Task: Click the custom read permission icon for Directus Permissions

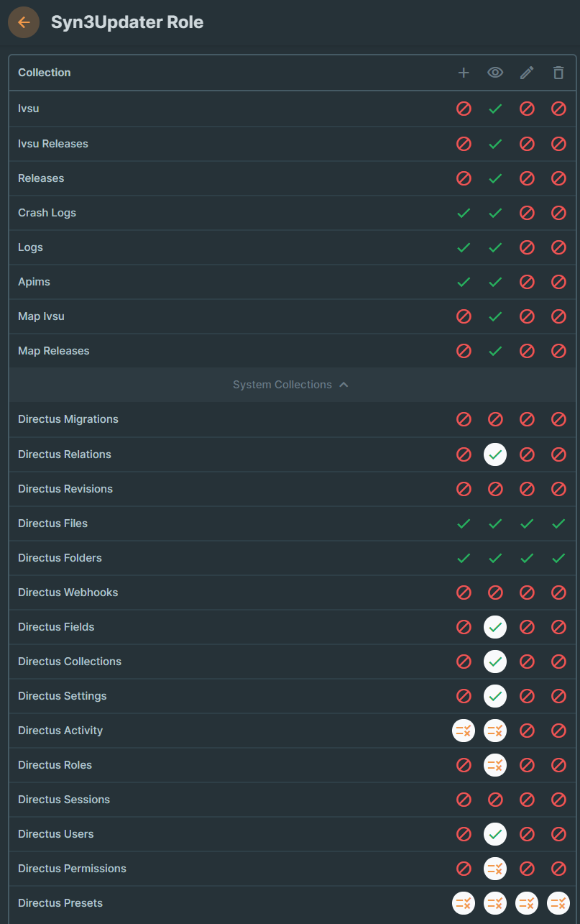Action: [495, 869]
